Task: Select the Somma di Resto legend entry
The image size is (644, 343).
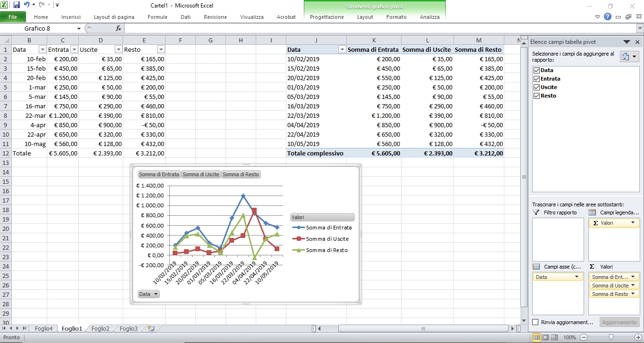Action: coord(319,250)
